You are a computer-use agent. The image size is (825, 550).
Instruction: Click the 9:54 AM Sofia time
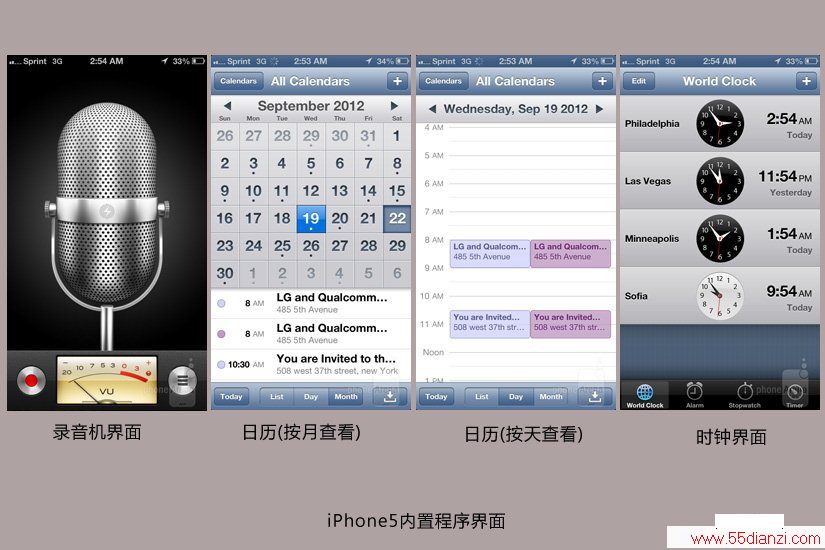click(x=789, y=291)
